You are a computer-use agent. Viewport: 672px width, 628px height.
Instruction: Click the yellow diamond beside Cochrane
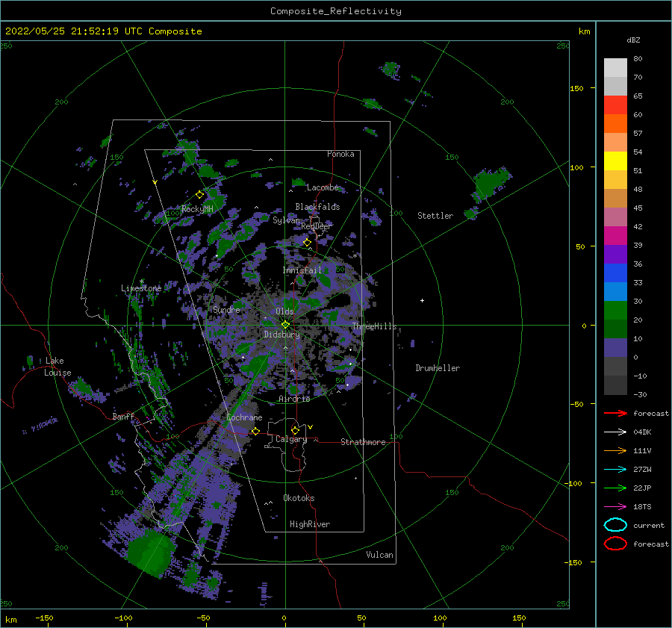(x=255, y=431)
